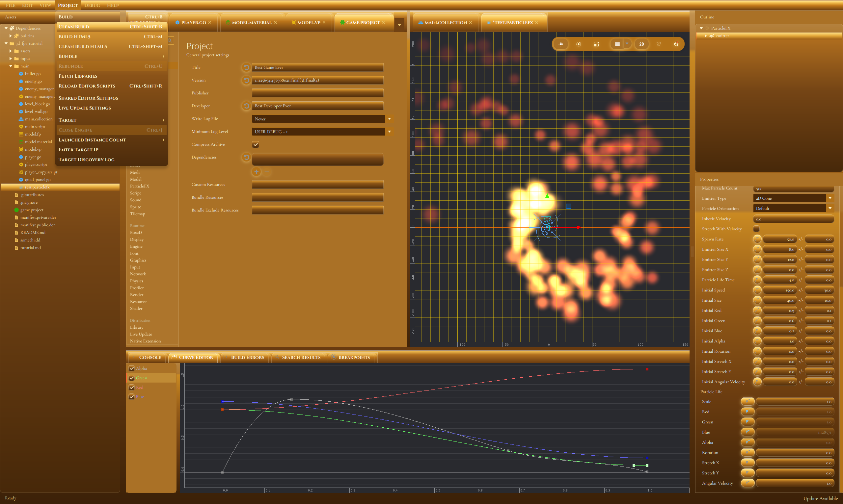Add a dependency with the plus icon
This screenshot has width=843, height=504.
[x=256, y=172]
